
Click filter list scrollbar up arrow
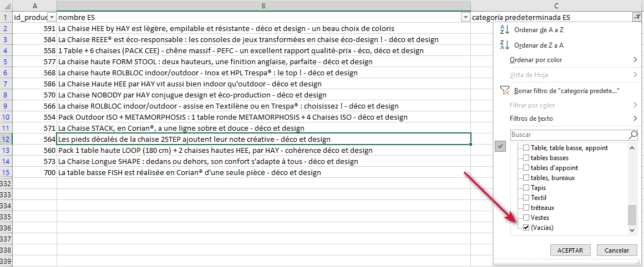click(633, 147)
